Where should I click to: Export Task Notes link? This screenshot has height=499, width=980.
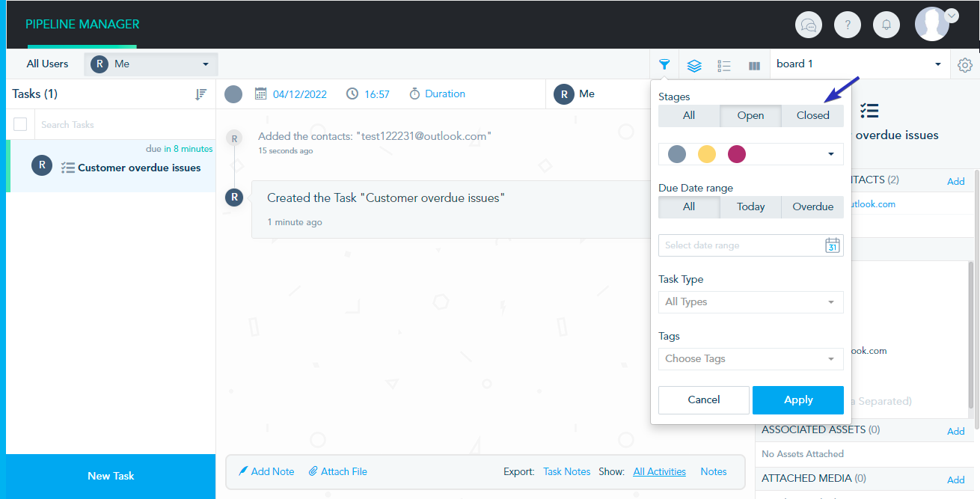coord(566,471)
